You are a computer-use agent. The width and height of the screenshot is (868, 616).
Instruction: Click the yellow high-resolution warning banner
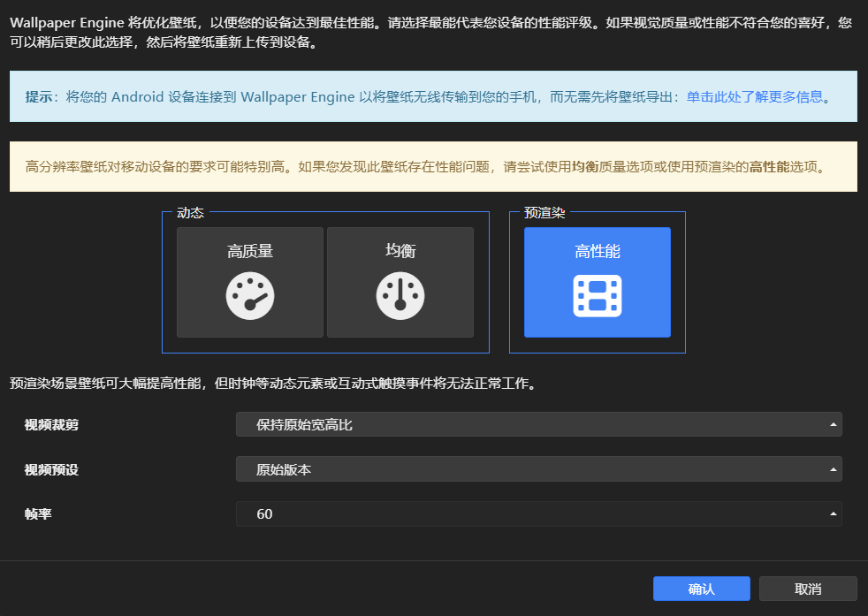pyautogui.click(x=433, y=166)
